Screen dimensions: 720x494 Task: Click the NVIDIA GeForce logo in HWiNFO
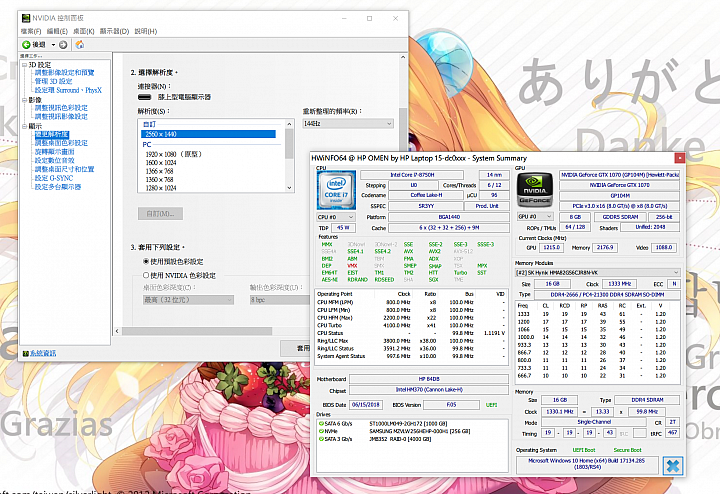535,190
